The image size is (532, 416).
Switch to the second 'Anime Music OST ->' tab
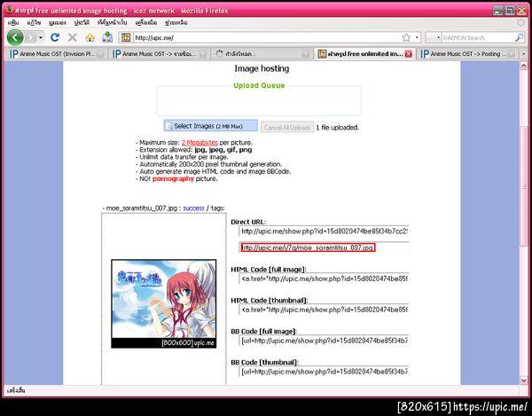160,53
